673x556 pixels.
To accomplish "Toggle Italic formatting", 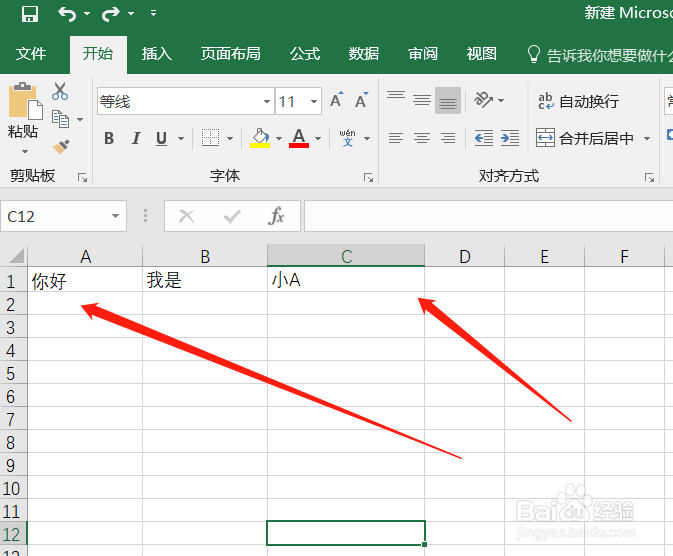I will [x=136, y=138].
